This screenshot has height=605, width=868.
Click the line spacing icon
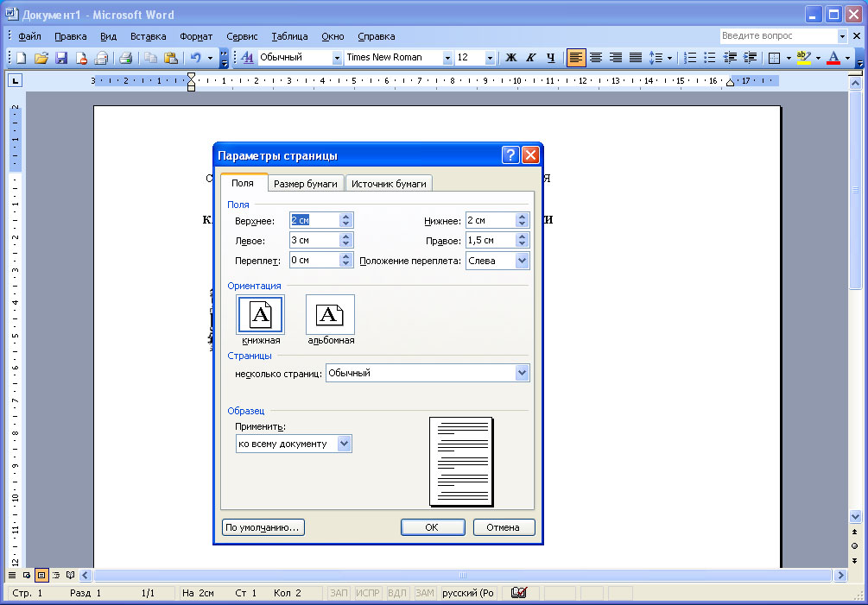(x=656, y=58)
